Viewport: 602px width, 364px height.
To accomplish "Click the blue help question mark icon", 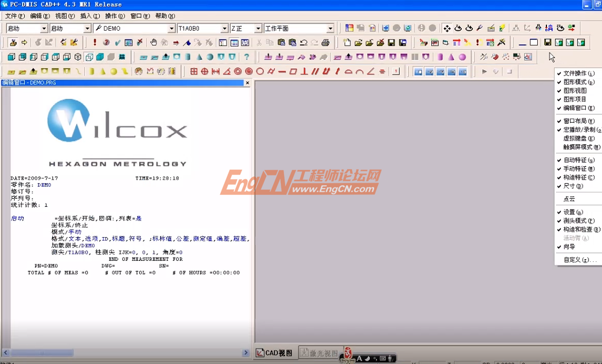I will tap(247, 57).
